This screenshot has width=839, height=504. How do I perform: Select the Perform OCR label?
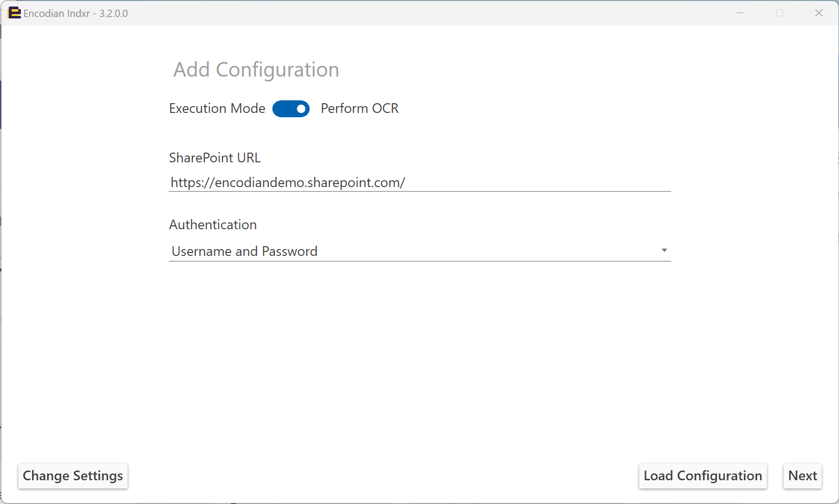coord(359,109)
